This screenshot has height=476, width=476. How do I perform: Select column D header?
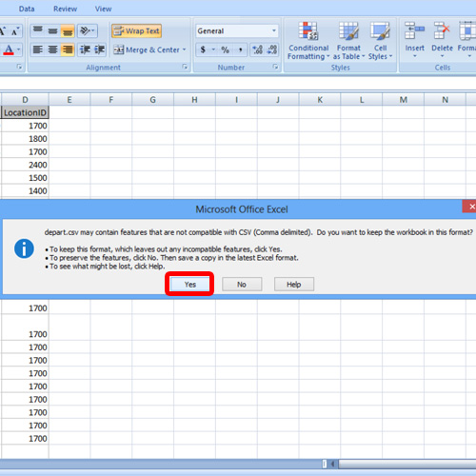click(25, 100)
